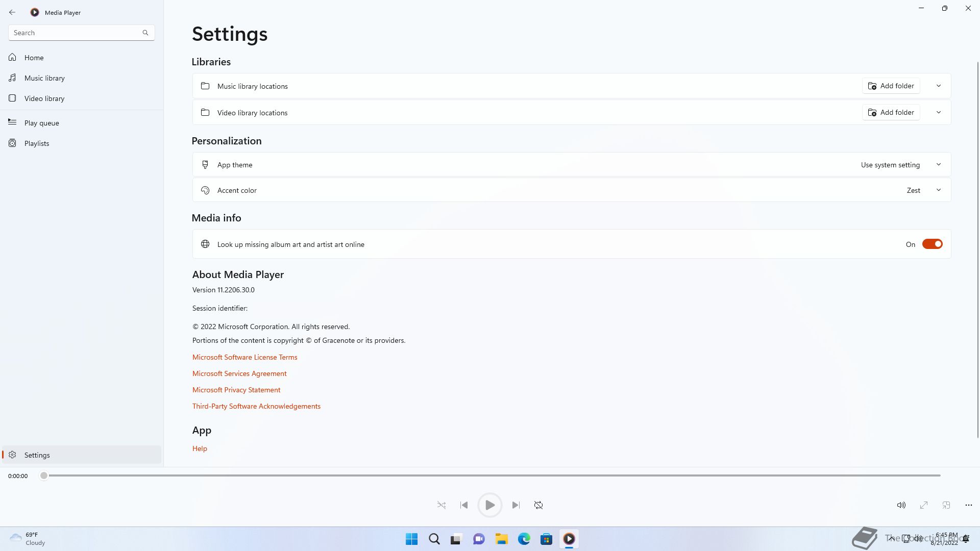Expand Music library locations chevron
The image size is (980, 551).
939,86
